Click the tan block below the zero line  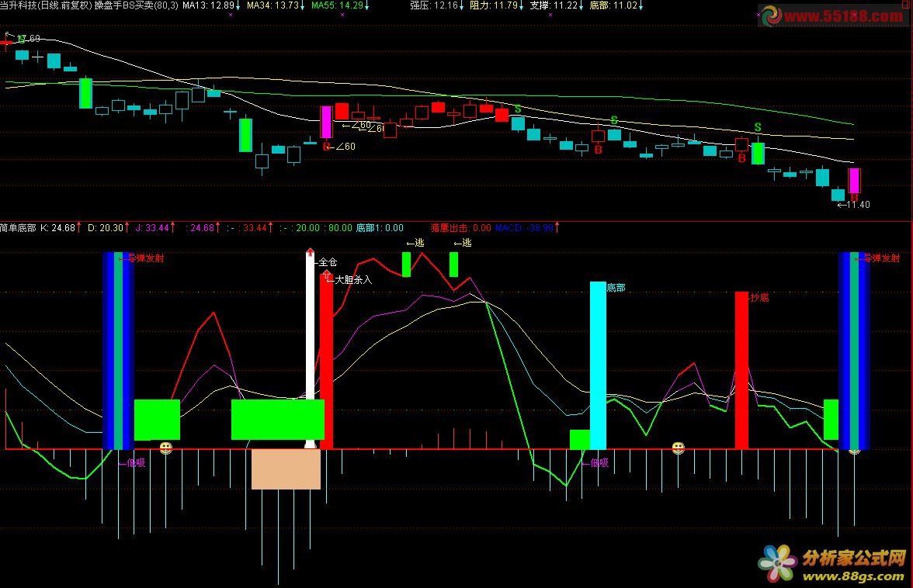(x=286, y=469)
